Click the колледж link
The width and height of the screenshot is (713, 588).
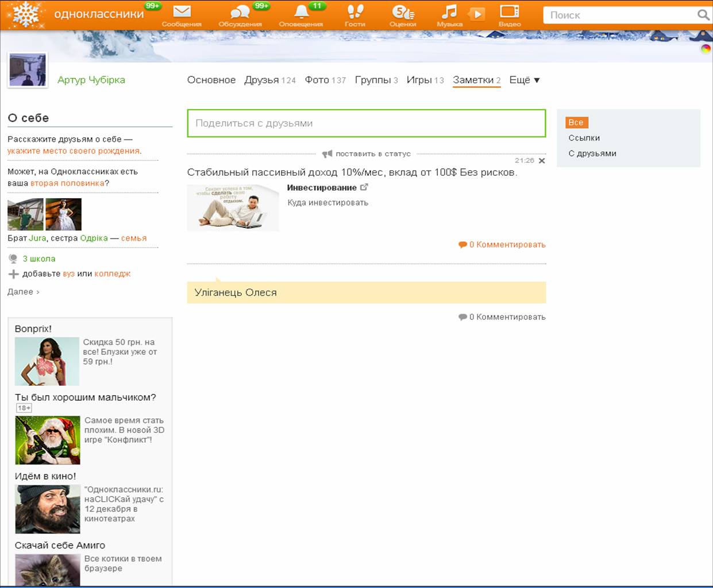coord(113,274)
